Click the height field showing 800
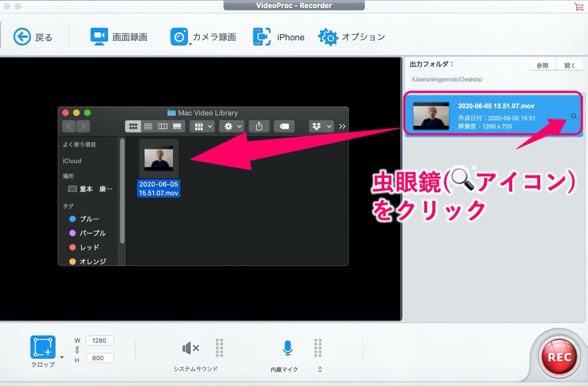Viewport: 588px width, 386px height. pyautogui.click(x=100, y=358)
